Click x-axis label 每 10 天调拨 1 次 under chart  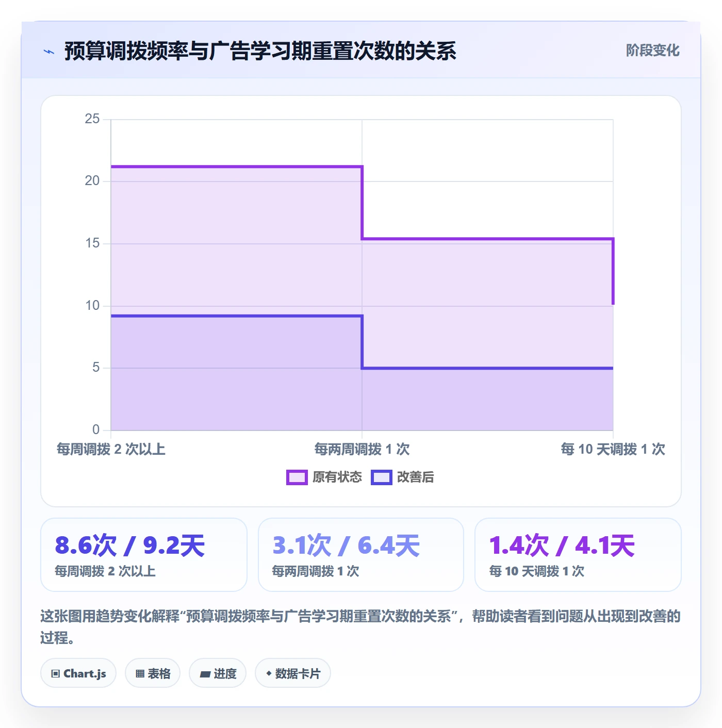pos(613,450)
